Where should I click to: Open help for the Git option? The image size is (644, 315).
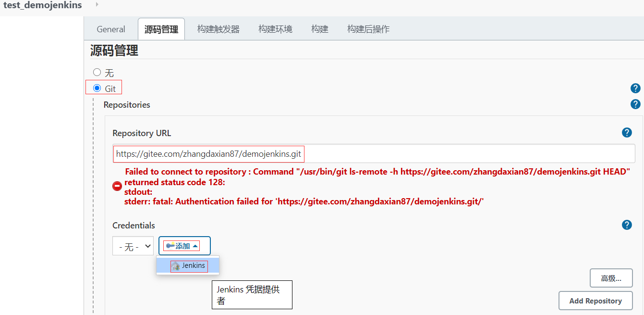[x=635, y=88]
